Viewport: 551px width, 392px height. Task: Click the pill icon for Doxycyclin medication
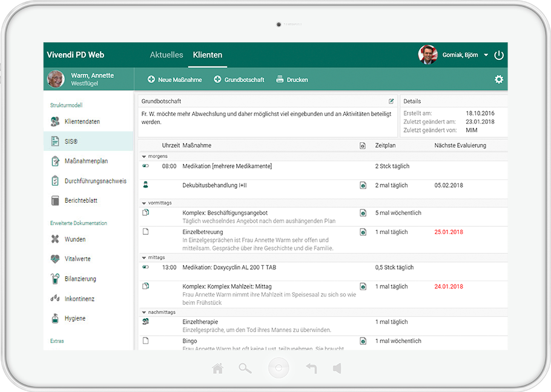[x=145, y=267]
